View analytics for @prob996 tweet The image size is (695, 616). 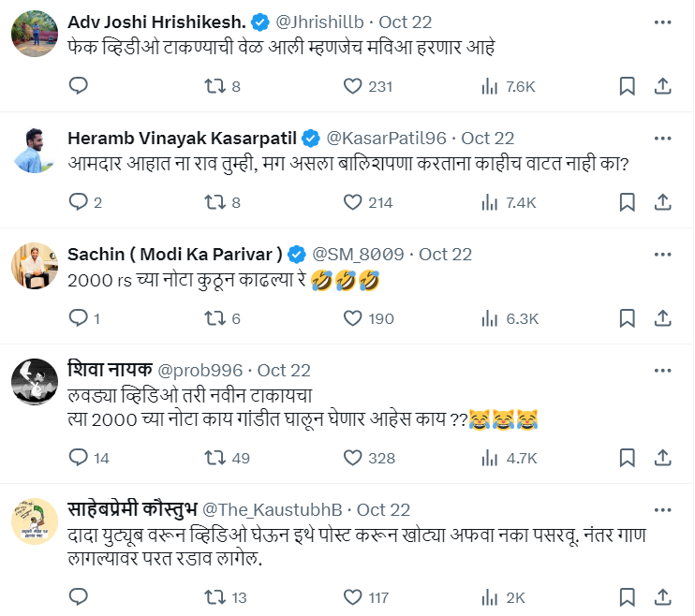pos(489,458)
